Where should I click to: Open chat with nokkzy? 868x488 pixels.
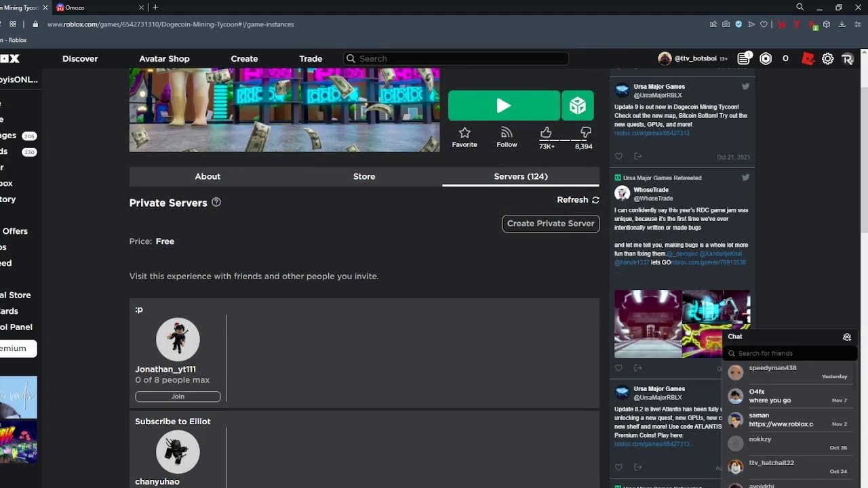[x=790, y=443]
